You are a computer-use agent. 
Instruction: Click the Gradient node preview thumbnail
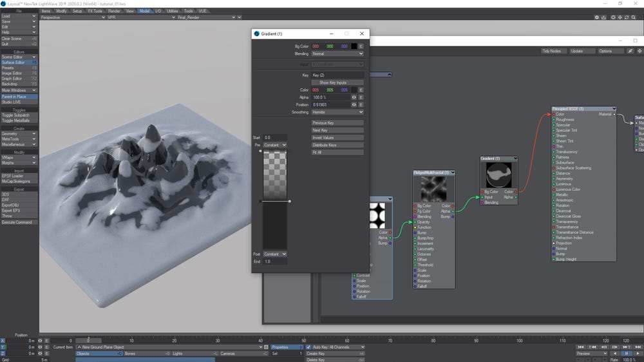coord(498,175)
